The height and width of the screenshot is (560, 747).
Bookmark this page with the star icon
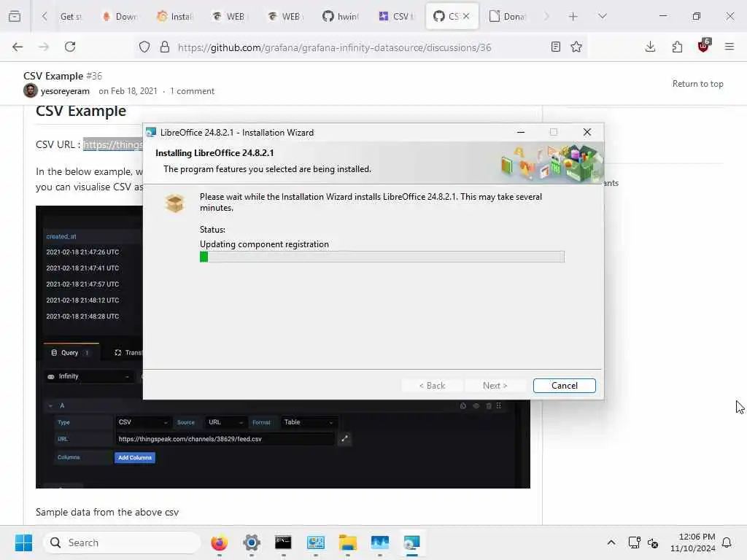click(x=576, y=47)
